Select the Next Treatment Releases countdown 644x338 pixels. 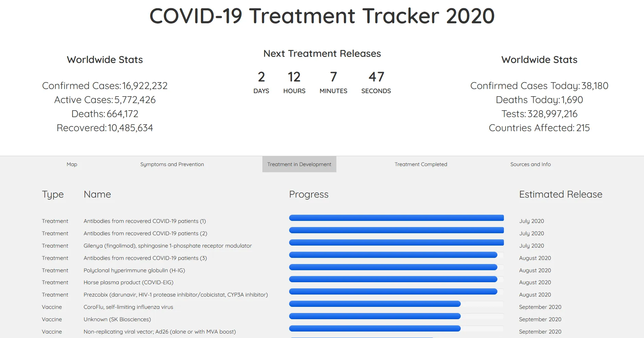click(321, 53)
